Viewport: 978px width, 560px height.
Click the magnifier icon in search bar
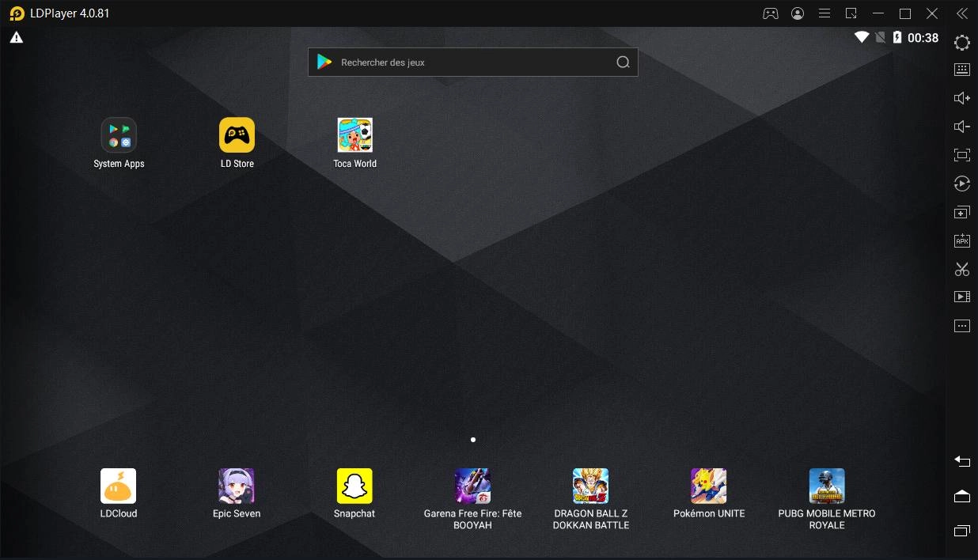(623, 62)
